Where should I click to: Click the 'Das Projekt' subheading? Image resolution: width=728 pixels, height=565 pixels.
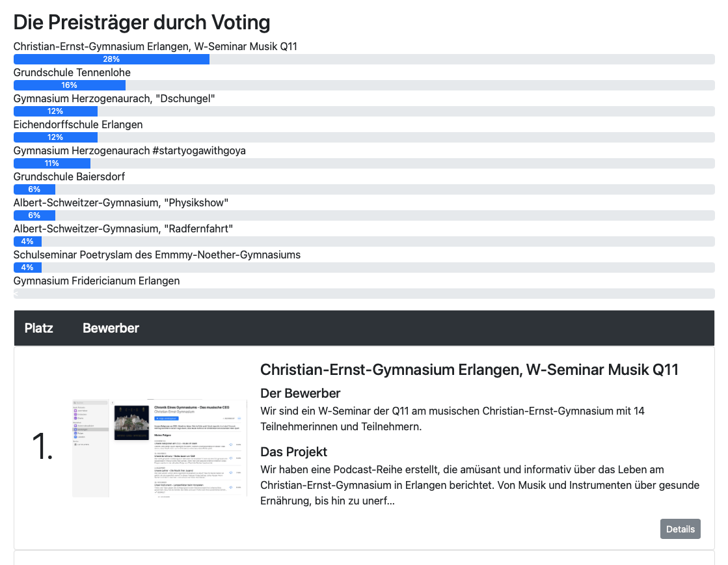[x=293, y=452]
